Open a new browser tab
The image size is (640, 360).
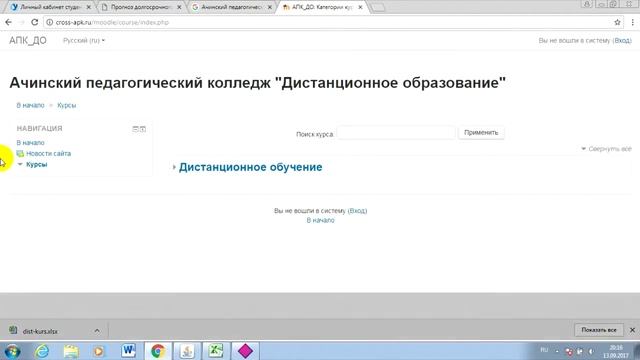pyautogui.click(x=378, y=7)
